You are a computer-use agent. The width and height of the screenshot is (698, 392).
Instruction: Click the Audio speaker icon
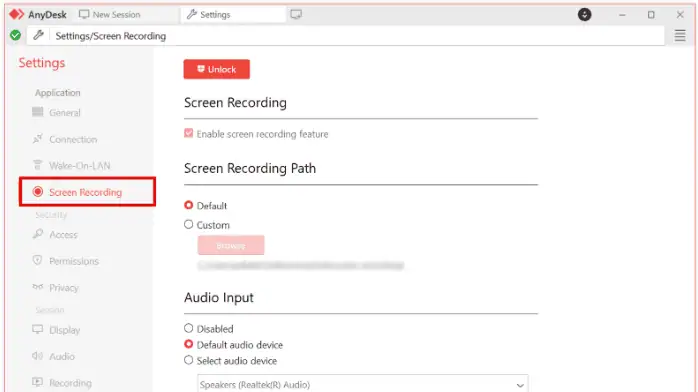click(38, 356)
